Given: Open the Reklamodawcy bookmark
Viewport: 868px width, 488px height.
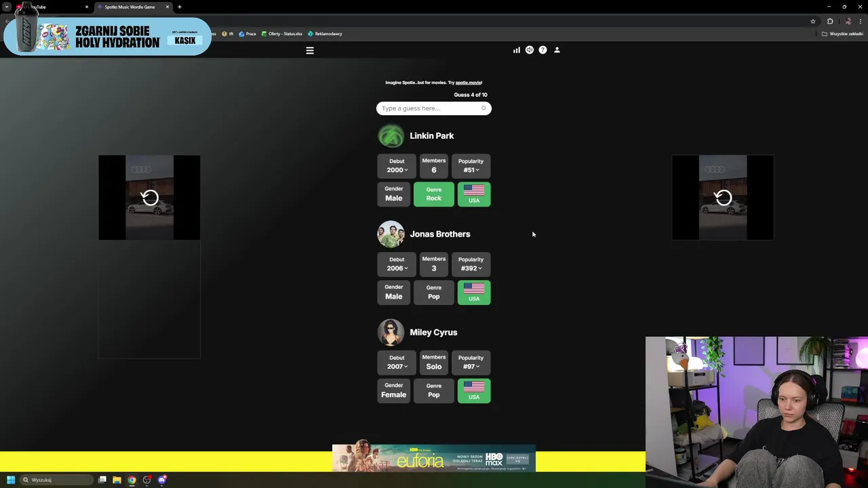Looking at the screenshot, I should pos(325,34).
